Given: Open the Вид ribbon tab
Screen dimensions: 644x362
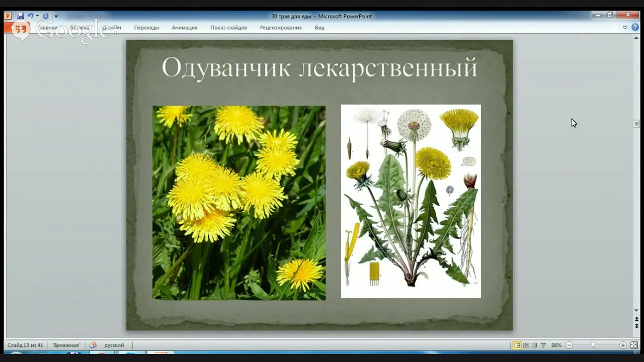Looking at the screenshot, I should (319, 28).
